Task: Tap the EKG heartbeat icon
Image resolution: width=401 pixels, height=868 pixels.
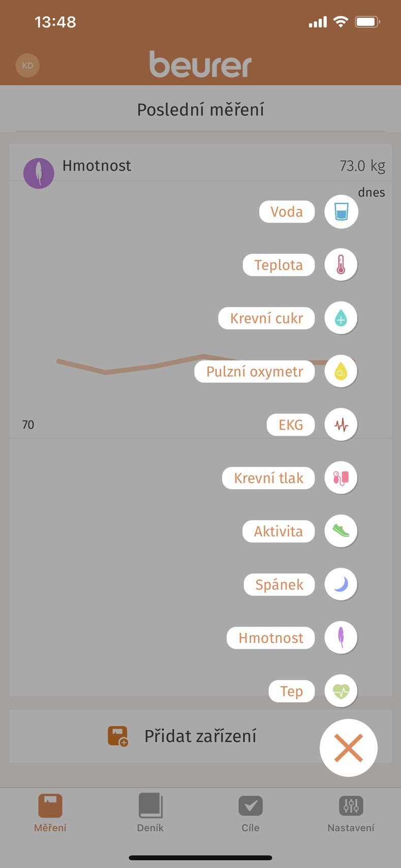Action: (341, 425)
